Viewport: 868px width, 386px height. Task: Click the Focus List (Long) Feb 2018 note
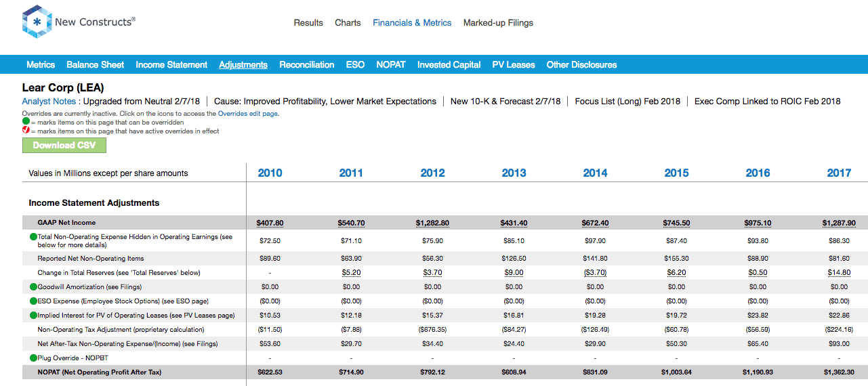pos(627,102)
